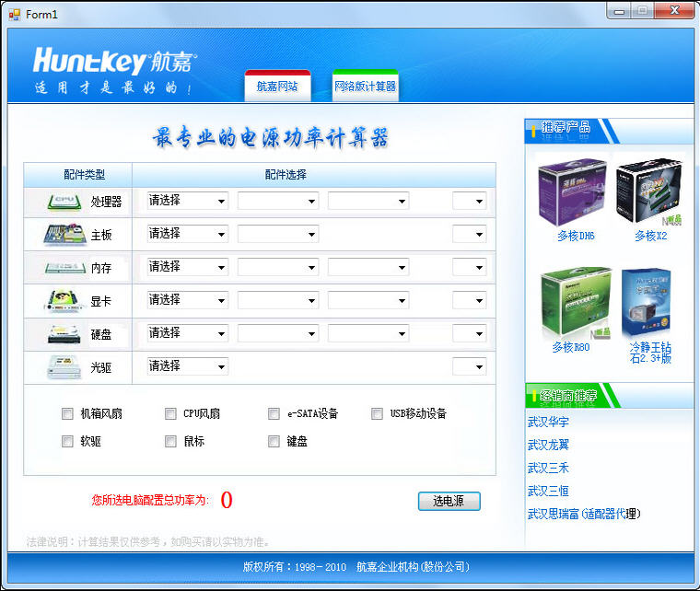Click the 多核X2 product name link
This screenshot has width=700, height=591.
pyautogui.click(x=651, y=236)
